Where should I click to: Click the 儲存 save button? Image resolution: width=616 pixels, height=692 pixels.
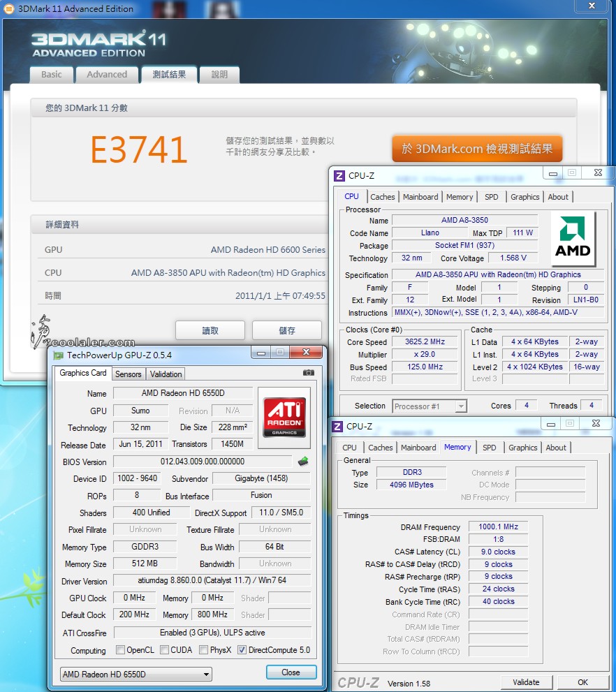(287, 330)
